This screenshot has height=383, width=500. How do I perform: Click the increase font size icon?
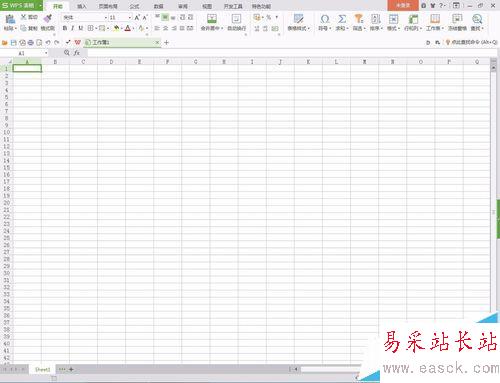pos(137,17)
